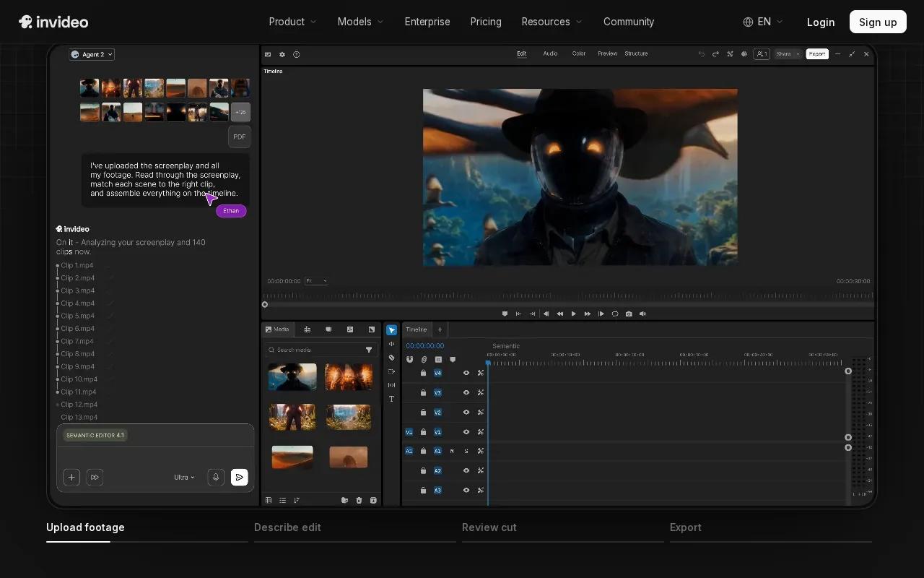This screenshot has height=578, width=924.
Task: Open track settings for V4
Action: click(480, 373)
